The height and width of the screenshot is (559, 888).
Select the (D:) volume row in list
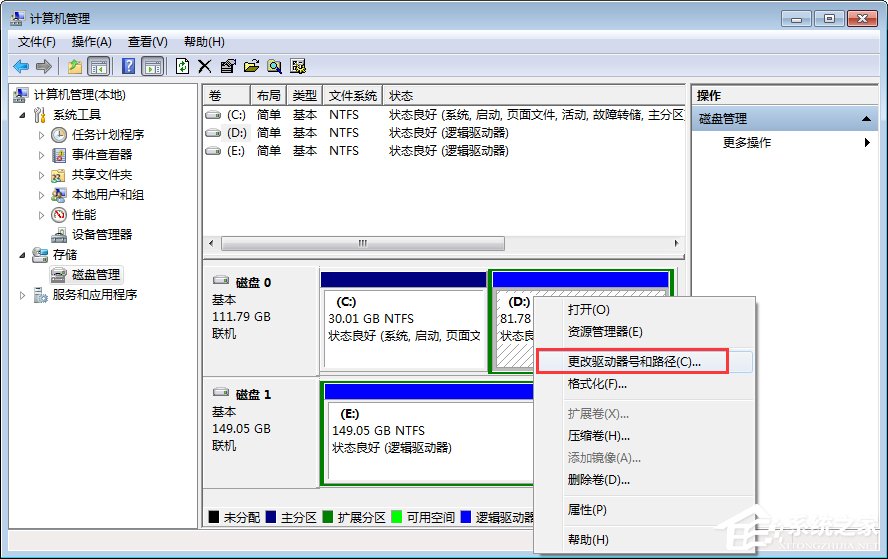[443, 133]
